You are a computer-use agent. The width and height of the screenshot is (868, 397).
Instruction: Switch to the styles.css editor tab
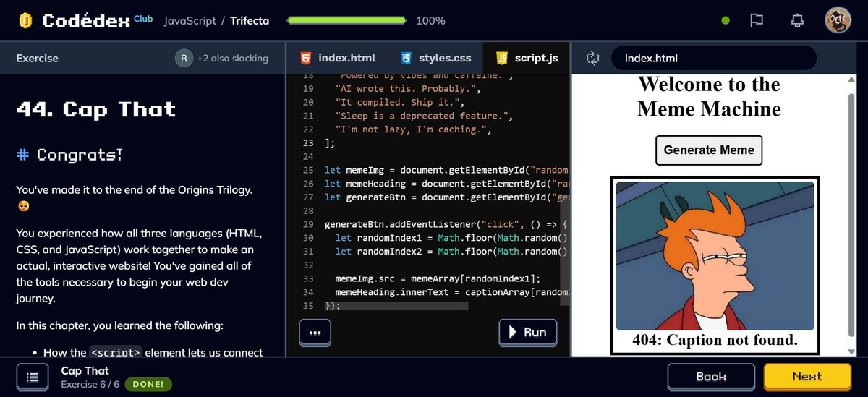click(435, 58)
